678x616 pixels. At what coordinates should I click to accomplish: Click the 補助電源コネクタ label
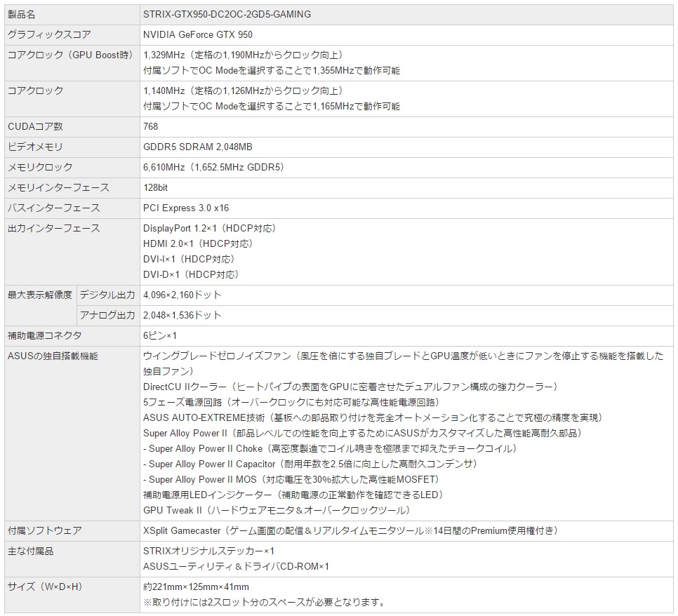click(x=44, y=335)
